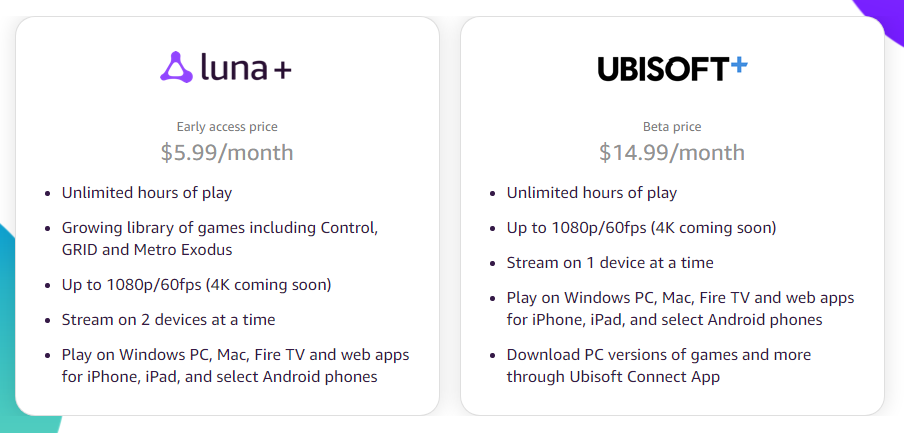Click the UBISOFT wordmark logo

click(x=662, y=69)
